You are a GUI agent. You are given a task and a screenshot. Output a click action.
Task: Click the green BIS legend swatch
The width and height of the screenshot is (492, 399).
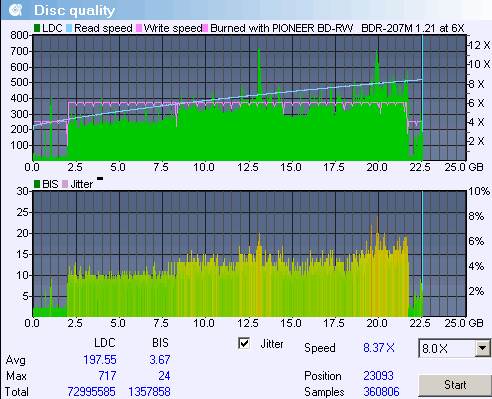(x=37, y=184)
